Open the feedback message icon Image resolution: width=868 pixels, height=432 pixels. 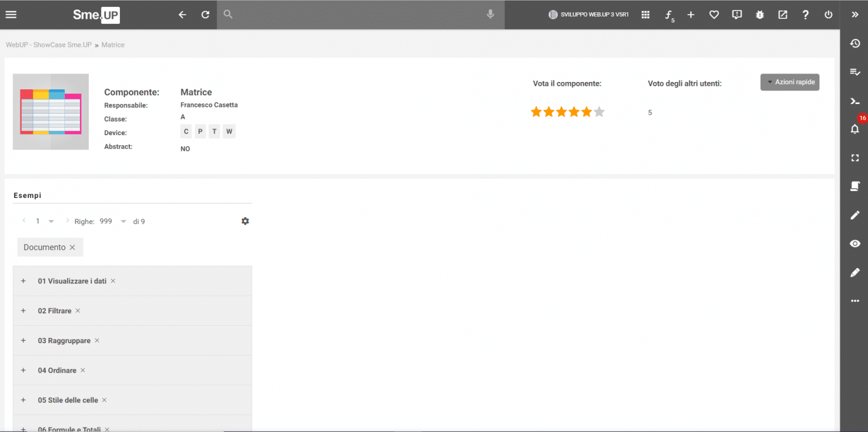click(x=737, y=15)
